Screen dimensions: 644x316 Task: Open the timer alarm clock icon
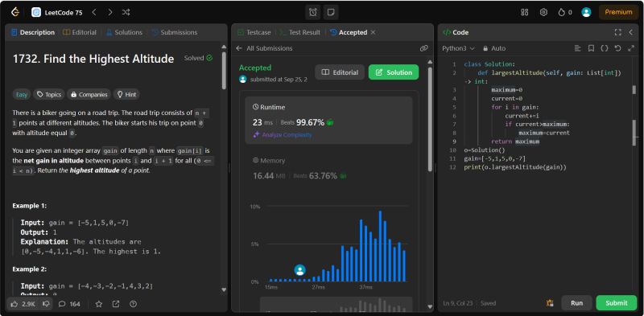313,12
